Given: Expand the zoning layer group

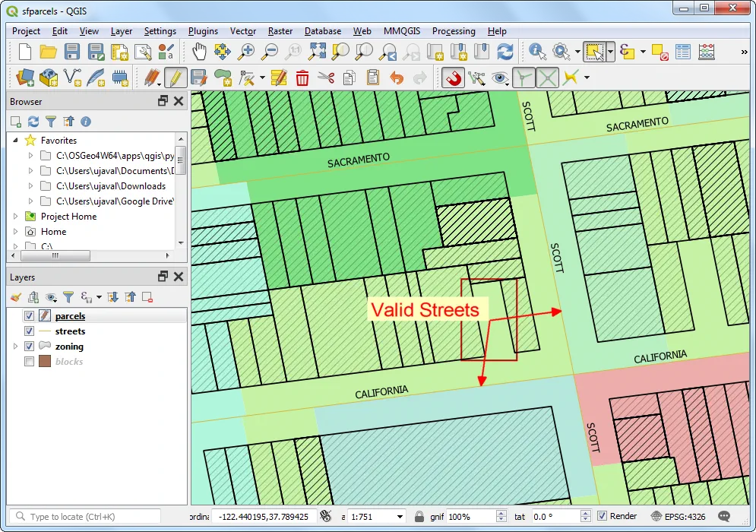Looking at the screenshot, I should (15, 347).
